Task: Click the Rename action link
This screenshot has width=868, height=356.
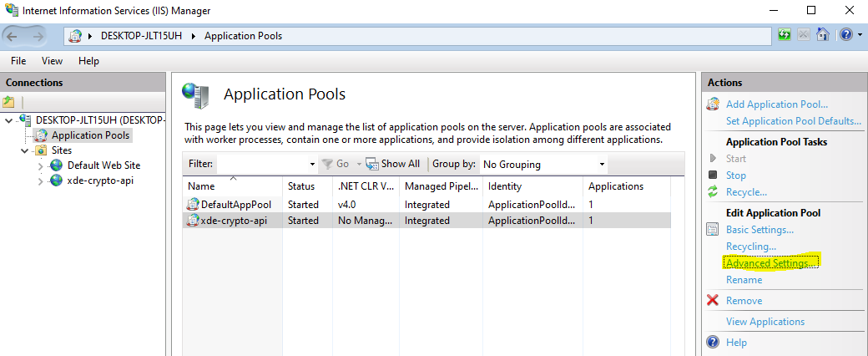Action: pos(744,280)
